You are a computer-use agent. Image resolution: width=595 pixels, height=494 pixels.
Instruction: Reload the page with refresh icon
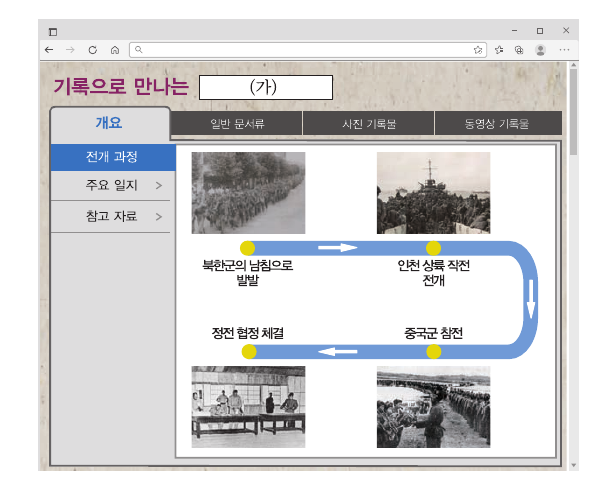pos(93,50)
